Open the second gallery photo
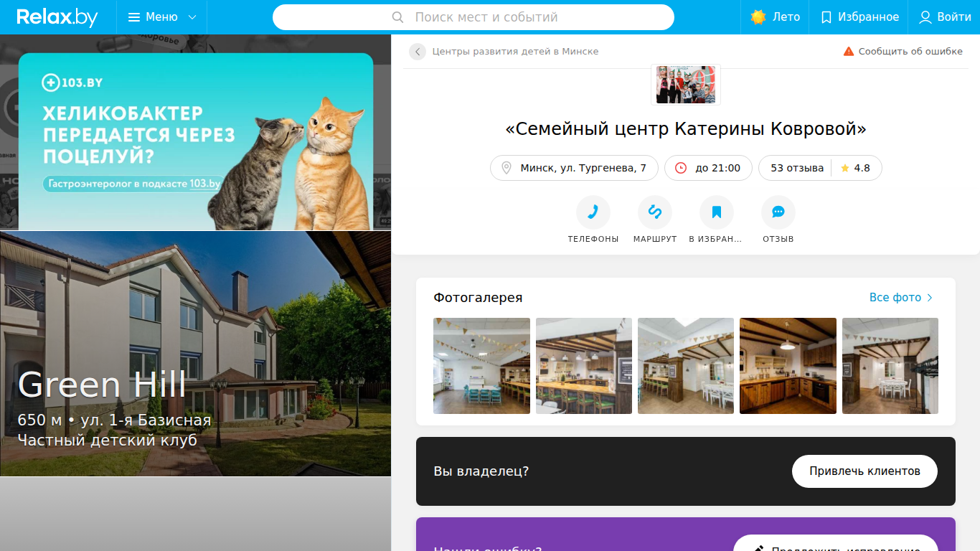Screen dimensions: 980x551 click(x=584, y=366)
